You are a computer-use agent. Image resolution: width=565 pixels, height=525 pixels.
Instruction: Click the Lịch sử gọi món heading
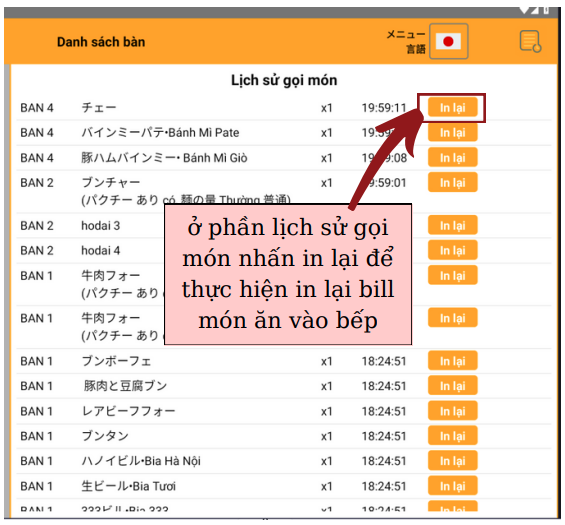tap(284, 80)
